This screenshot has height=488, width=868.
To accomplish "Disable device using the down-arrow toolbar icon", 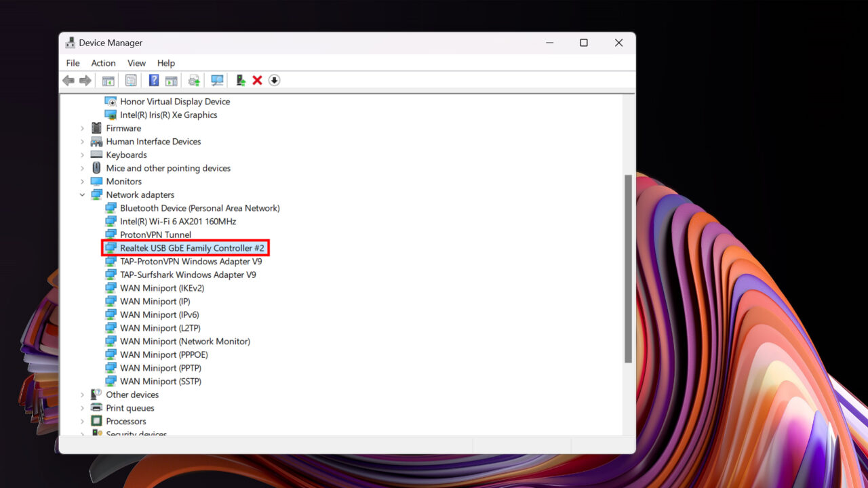I will (274, 80).
